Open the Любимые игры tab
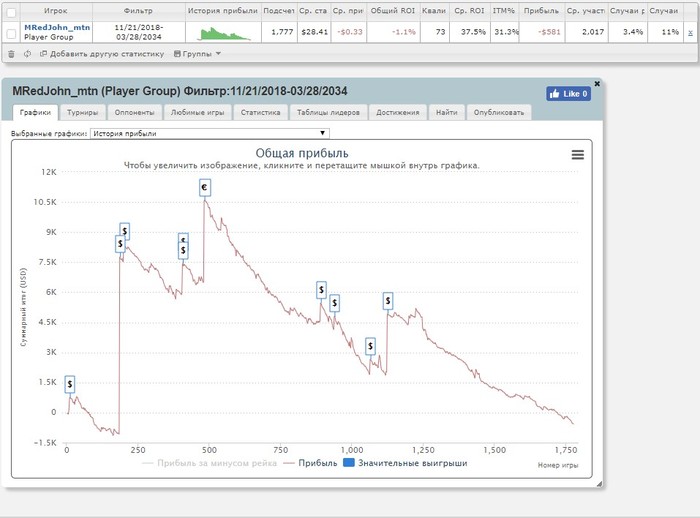 pos(197,113)
